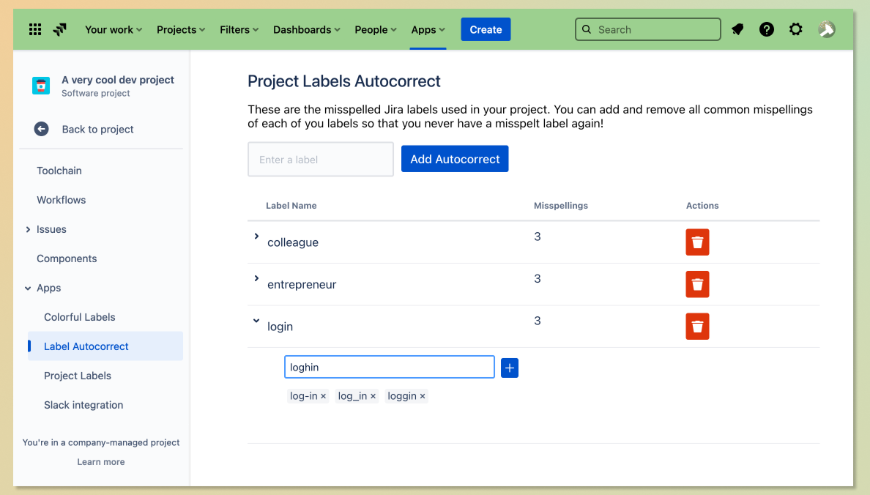The height and width of the screenshot is (495, 870).
Task: Click the Add Autocorrect button
Action: [x=454, y=159]
